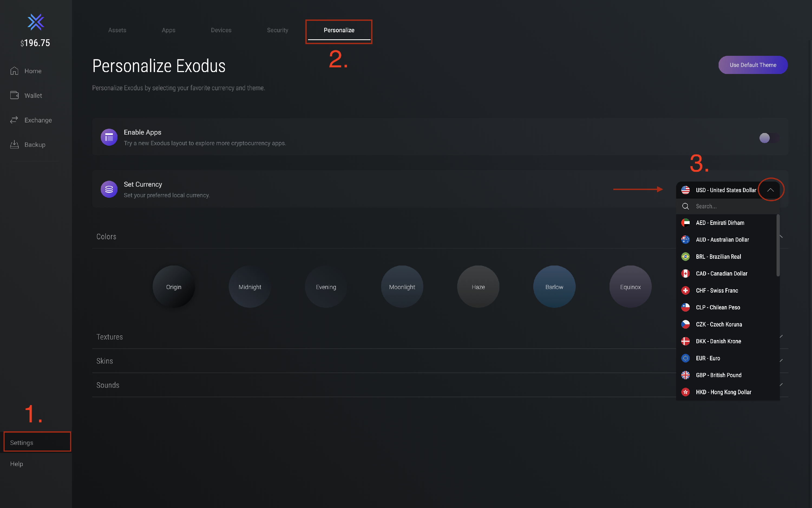Open the Devices tab
812x508 pixels.
coord(221,30)
